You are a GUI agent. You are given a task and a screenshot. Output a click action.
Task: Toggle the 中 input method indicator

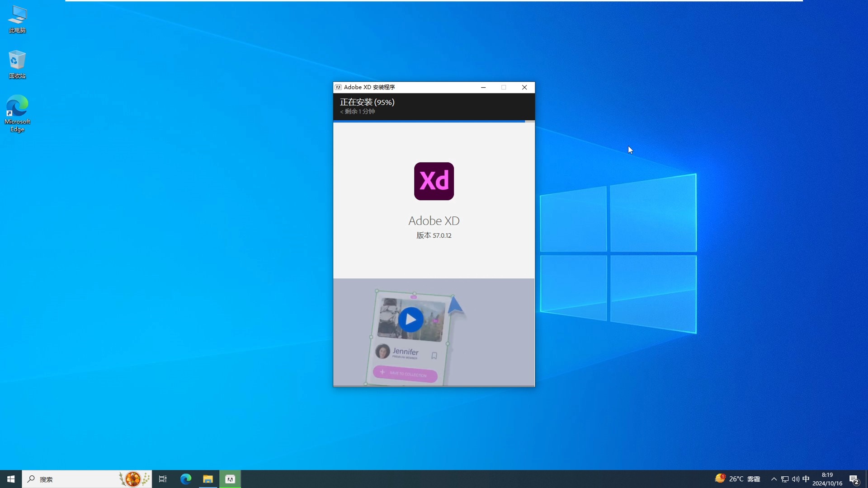(807, 479)
